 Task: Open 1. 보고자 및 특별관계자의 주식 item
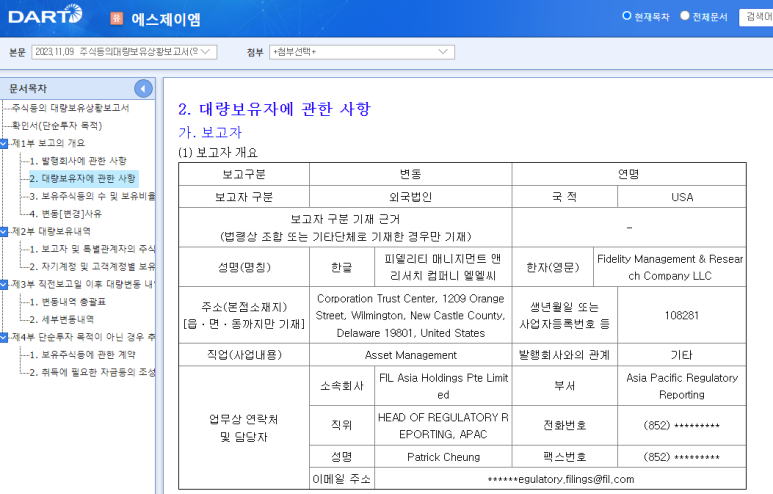[x=92, y=249]
